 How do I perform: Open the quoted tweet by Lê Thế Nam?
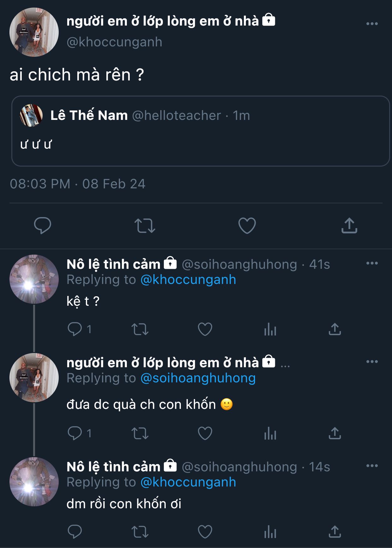click(x=200, y=131)
